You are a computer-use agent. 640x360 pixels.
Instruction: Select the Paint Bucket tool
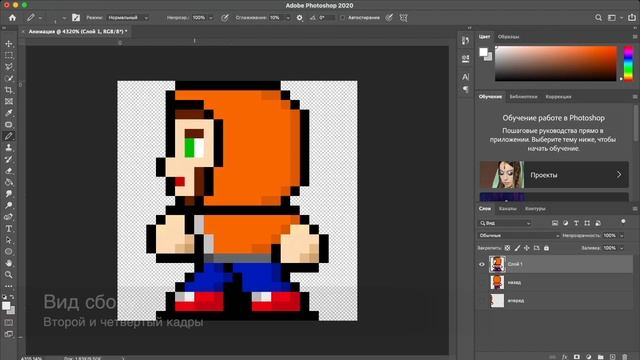pyautogui.click(x=9, y=182)
